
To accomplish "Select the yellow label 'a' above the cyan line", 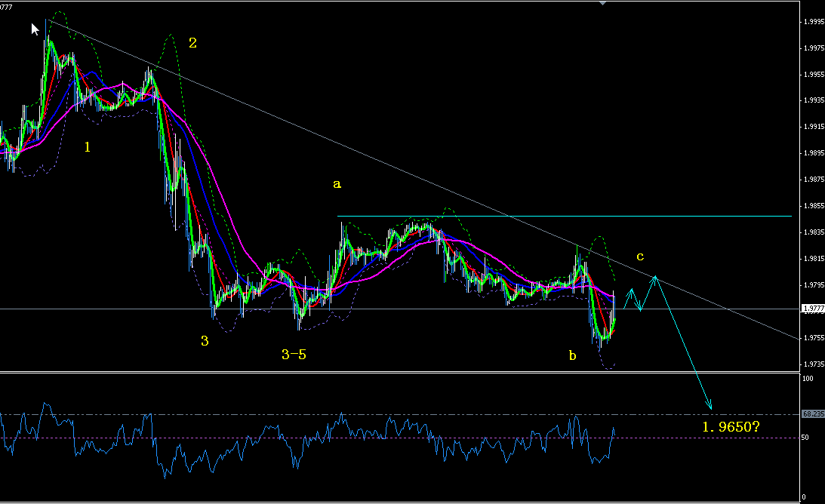I will click(337, 184).
